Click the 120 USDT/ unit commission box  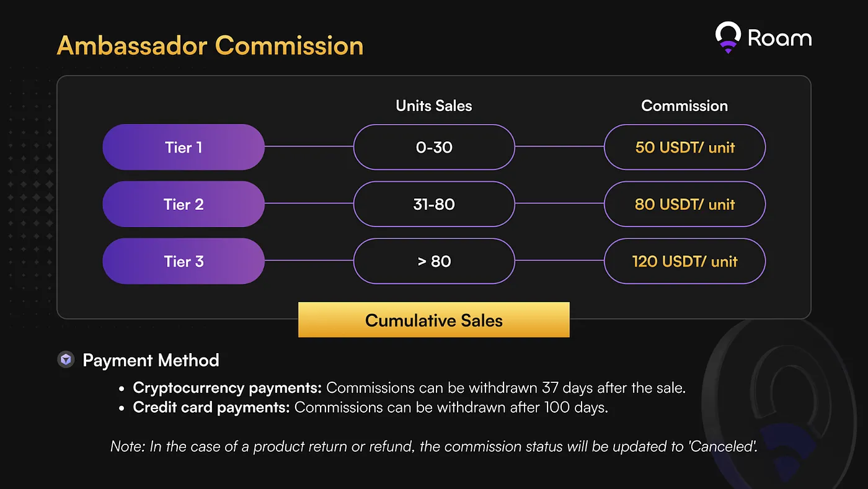click(x=684, y=261)
